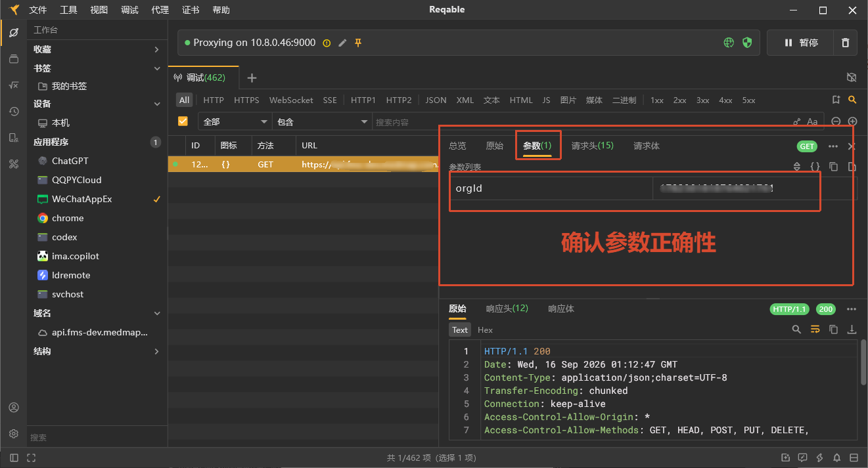Download response with download icon
Viewport: 868px width, 468px height.
[x=852, y=330]
